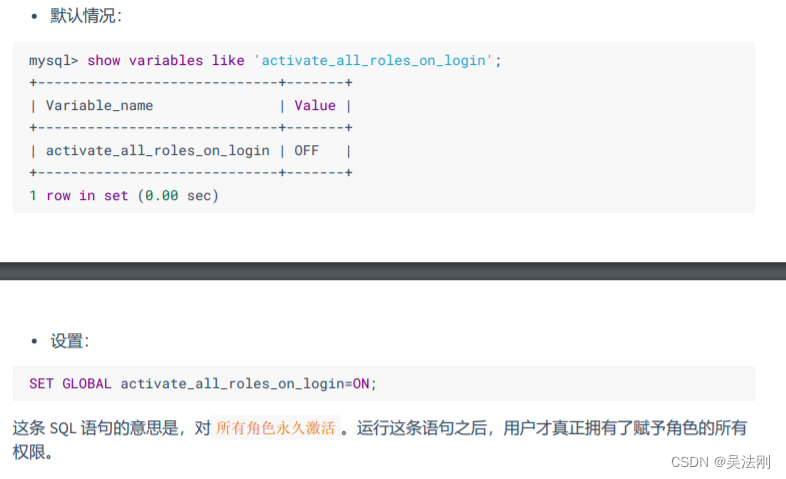Image resolution: width=786 pixels, height=479 pixels.
Task: Click the purple 'Value' column header
Action: pos(315,106)
